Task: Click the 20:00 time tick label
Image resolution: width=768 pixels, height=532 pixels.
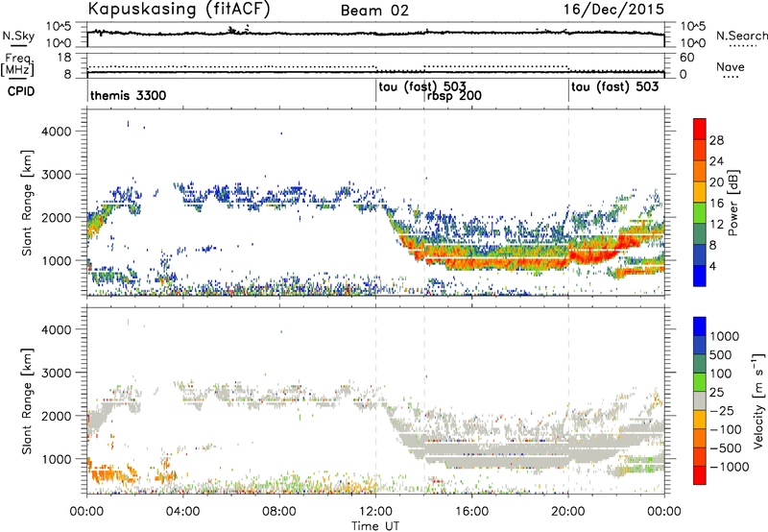Action: tap(568, 512)
